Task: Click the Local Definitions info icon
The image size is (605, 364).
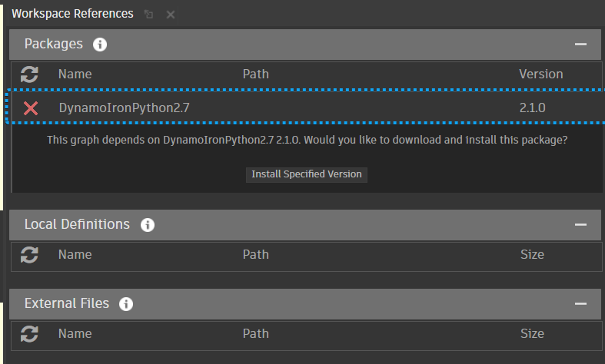Action: pyautogui.click(x=148, y=225)
